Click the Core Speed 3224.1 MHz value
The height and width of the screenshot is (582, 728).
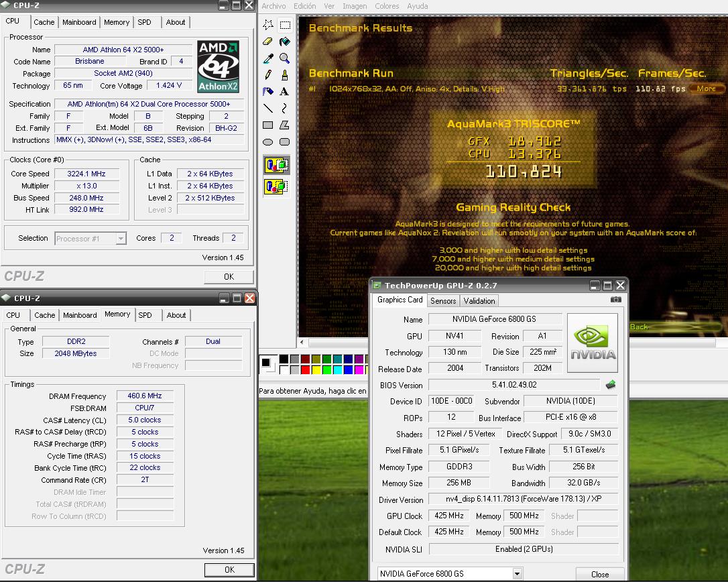point(86,174)
